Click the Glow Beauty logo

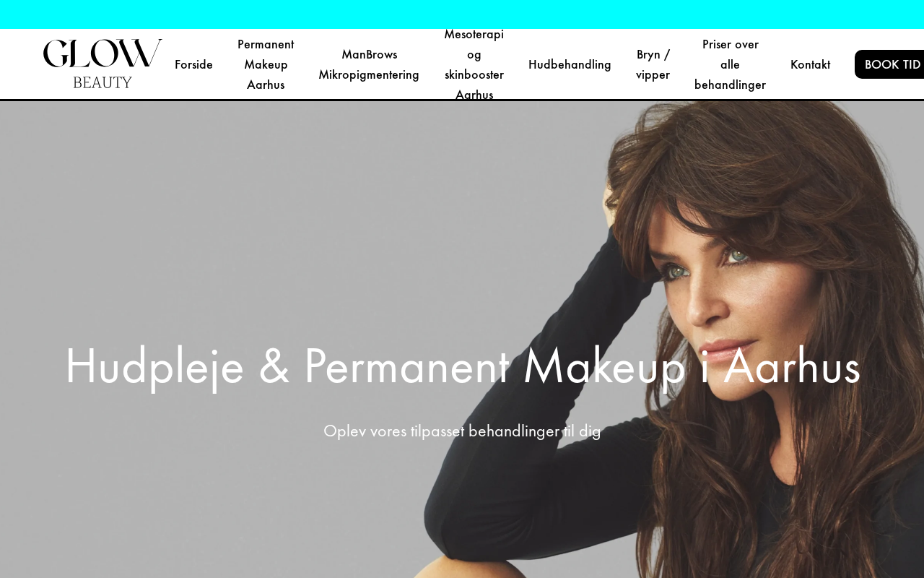click(x=103, y=64)
